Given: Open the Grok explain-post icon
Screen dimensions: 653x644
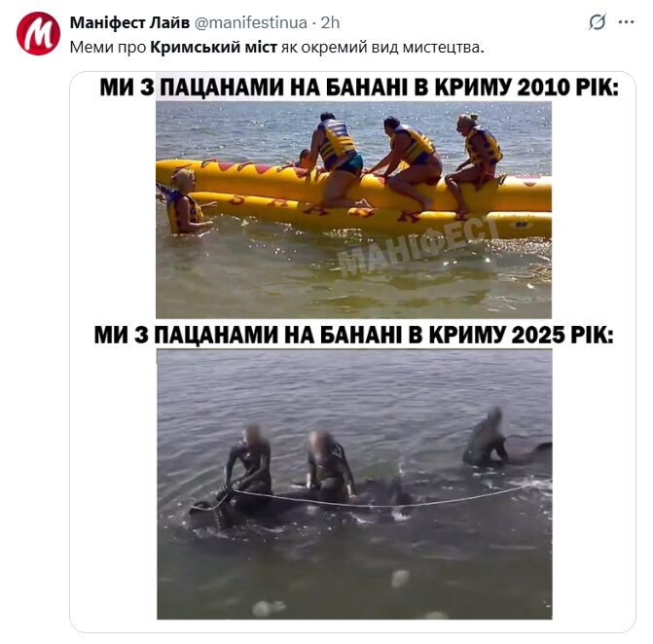Looking at the screenshot, I should click(x=597, y=22).
